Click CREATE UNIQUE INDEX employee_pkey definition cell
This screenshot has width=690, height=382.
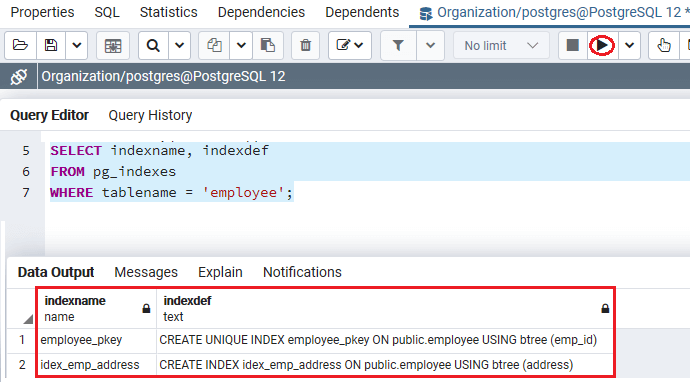click(385, 340)
